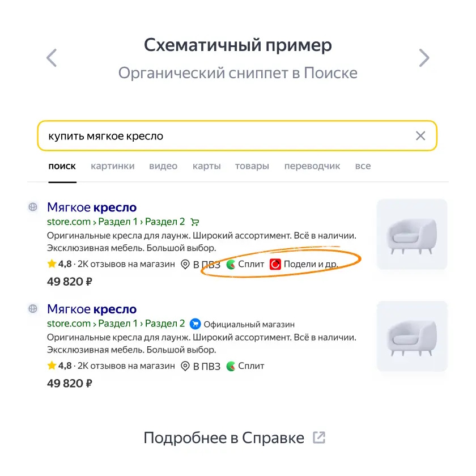
Task: Switch to the "карты" tab
Action: coord(207,166)
